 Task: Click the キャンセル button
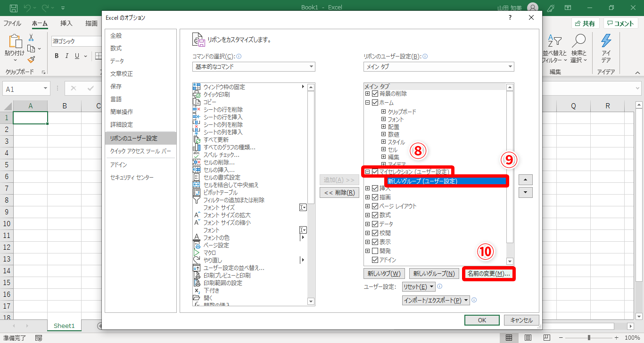click(521, 320)
